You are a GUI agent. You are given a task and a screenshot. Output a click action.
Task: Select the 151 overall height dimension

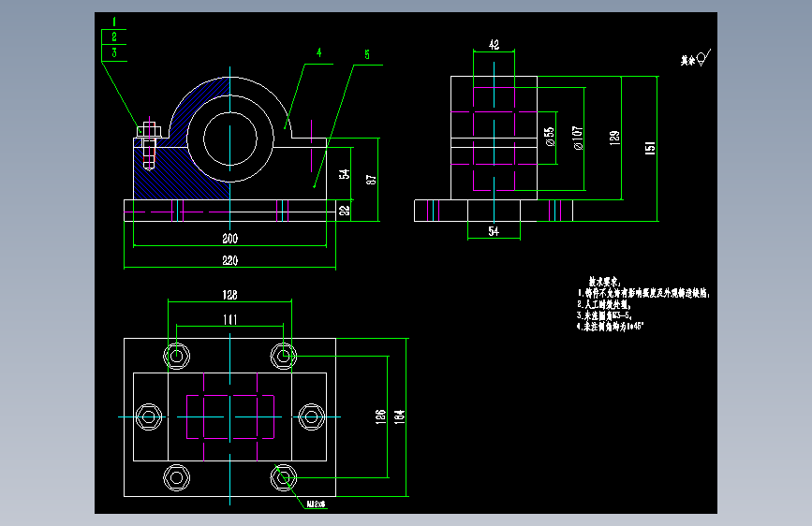pos(650,148)
